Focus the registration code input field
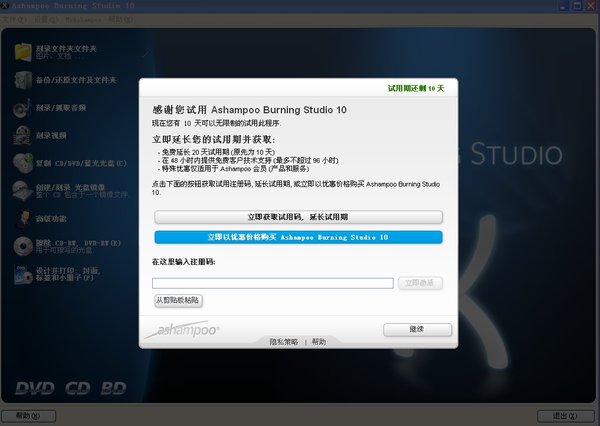This screenshot has height=426, width=600. pyautogui.click(x=272, y=283)
